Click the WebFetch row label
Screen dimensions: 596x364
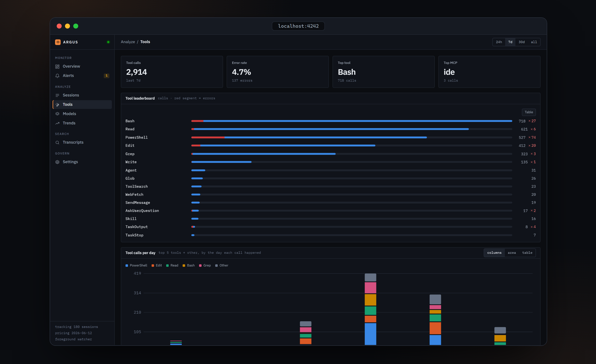click(134, 195)
